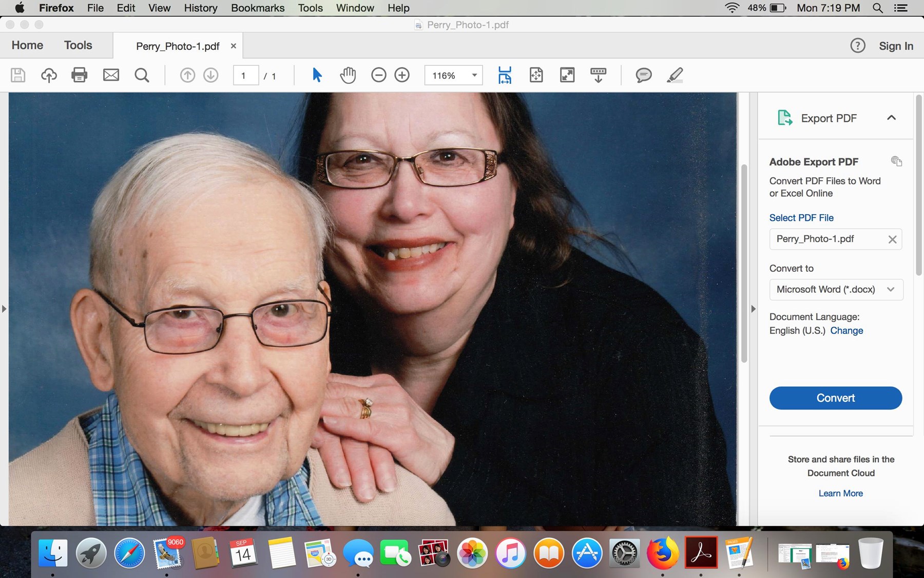Screen dimensions: 924x578
Task: Click the print icon in the toolbar
Action: (79, 75)
